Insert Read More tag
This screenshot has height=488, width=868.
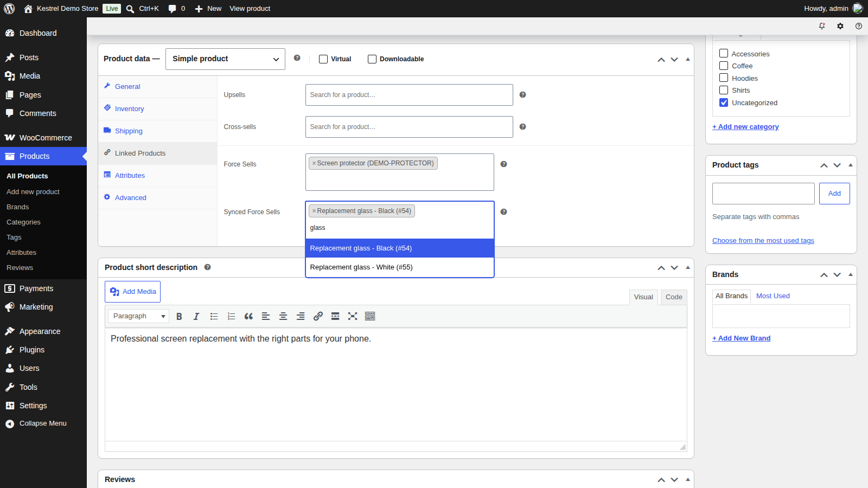coord(335,316)
